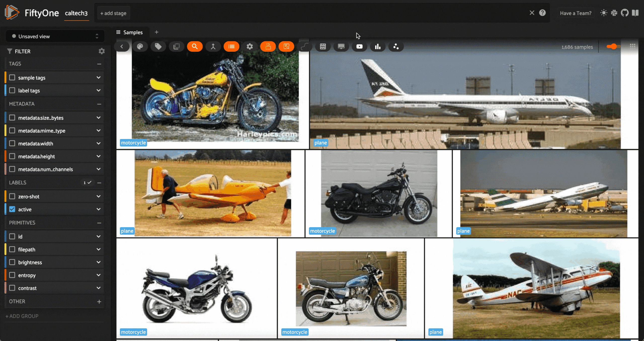Add a new panel tab with plus
This screenshot has width=644, height=341.
tap(156, 32)
